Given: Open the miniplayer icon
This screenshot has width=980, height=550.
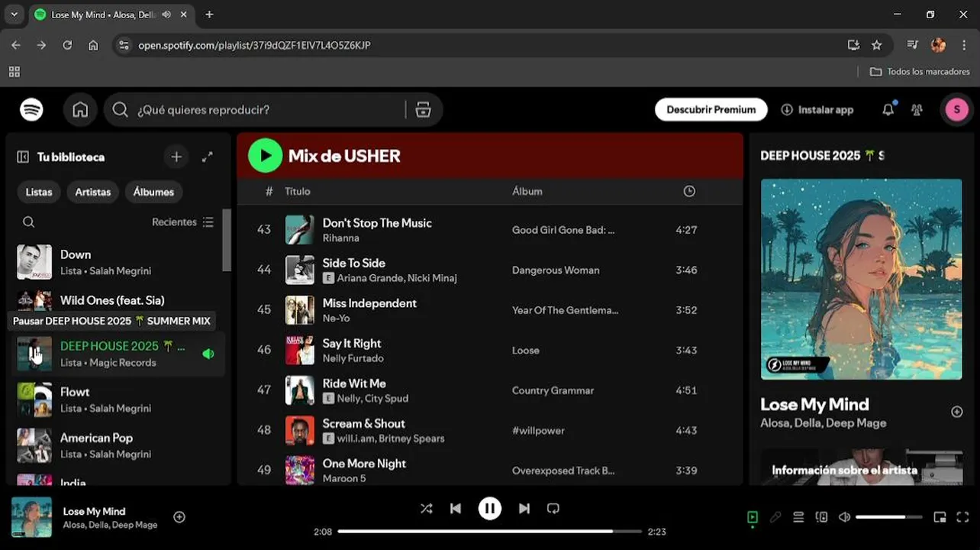Looking at the screenshot, I should click(940, 517).
